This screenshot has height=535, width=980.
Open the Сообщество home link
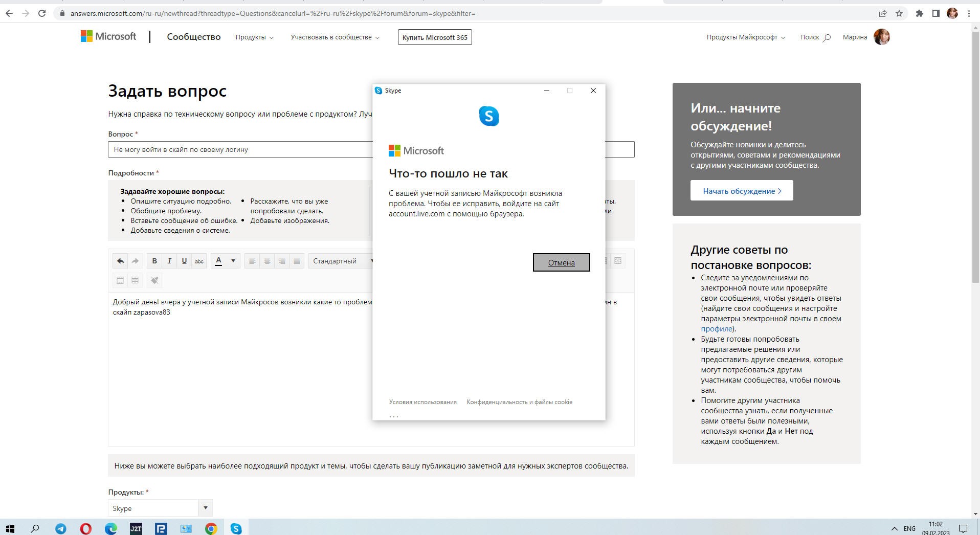point(193,37)
